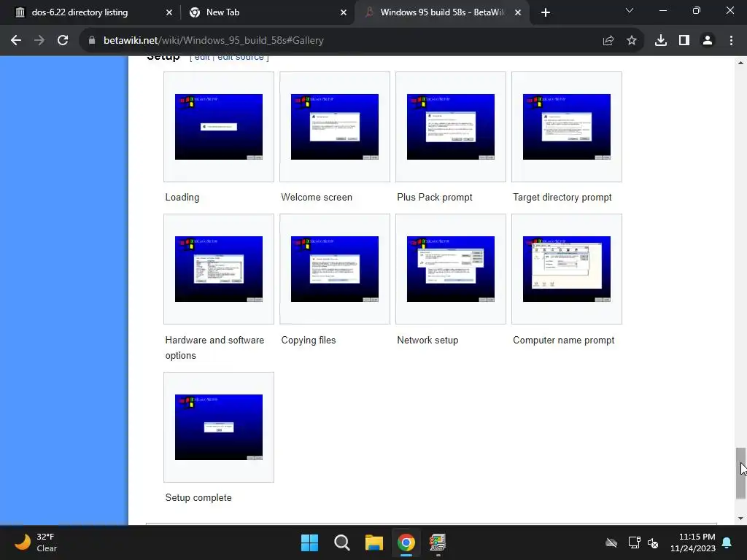The image size is (747, 560).
Task: Go back to the previous page
Action: coord(16,41)
